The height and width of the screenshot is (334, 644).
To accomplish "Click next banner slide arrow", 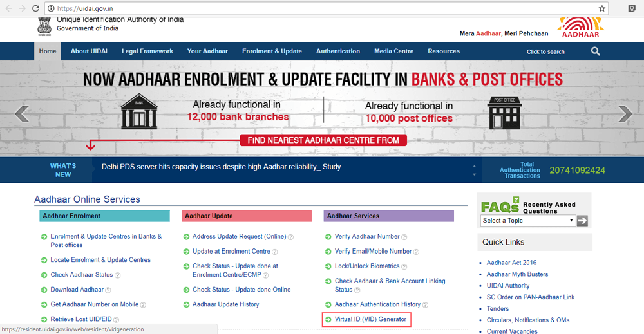I will [625, 114].
